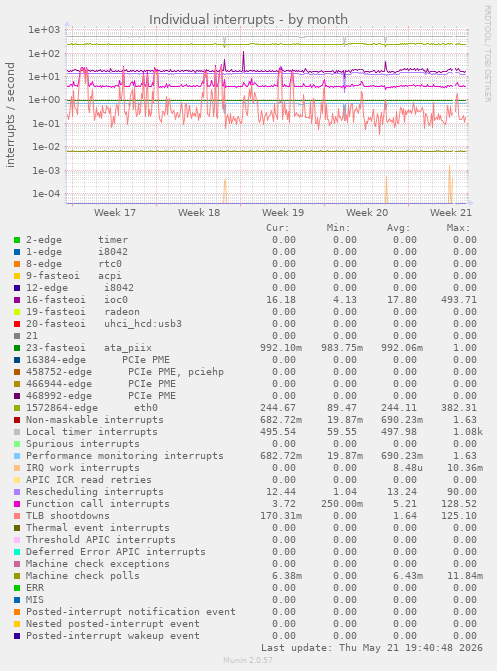
Task: Click the 1572864-edge eth0 legend swatch
Action: point(17,408)
